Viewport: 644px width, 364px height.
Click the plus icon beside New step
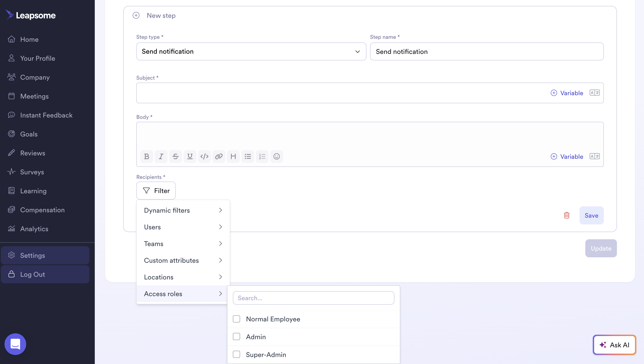click(136, 15)
